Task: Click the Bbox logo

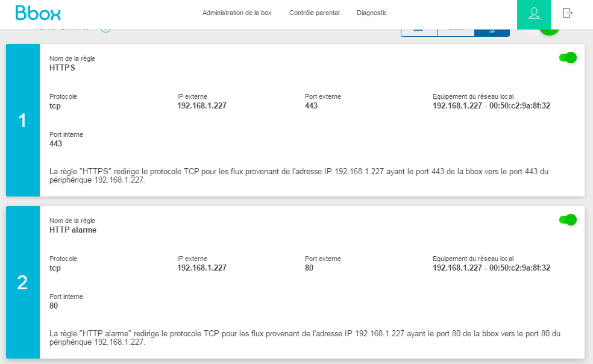Action: point(38,13)
